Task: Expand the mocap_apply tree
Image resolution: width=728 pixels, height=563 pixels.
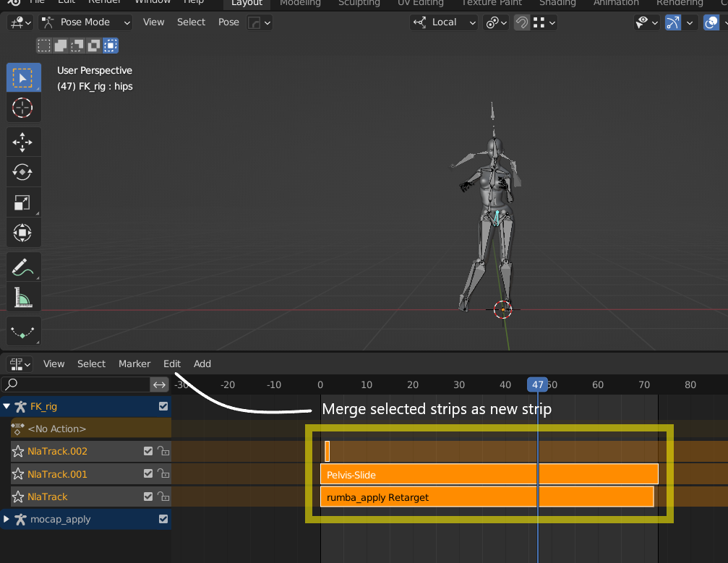Action: 7,519
